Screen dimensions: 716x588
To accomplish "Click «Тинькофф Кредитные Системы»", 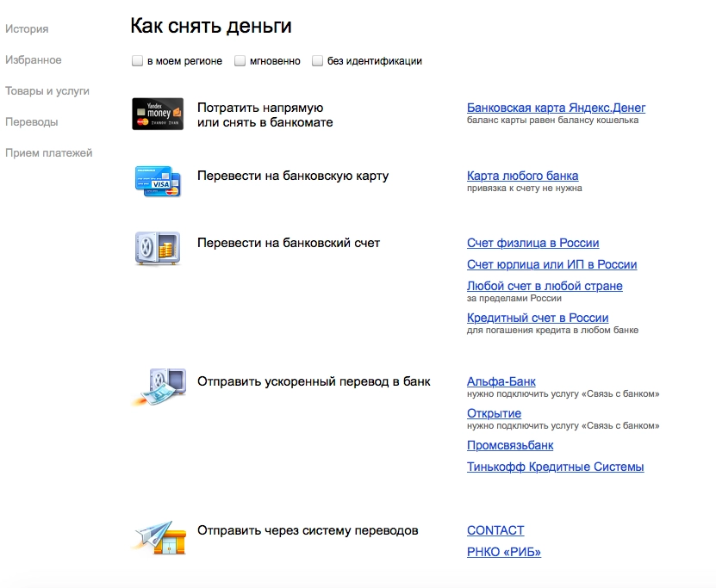I will pos(555,467).
